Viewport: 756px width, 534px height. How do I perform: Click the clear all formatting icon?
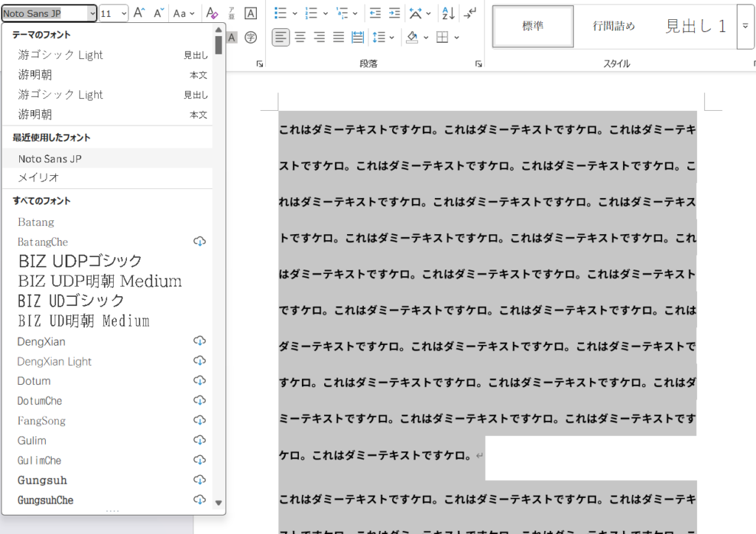click(x=212, y=13)
